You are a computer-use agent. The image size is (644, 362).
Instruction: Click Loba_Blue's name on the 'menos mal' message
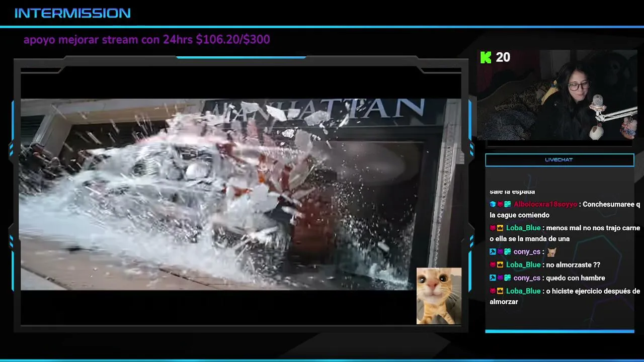tap(523, 228)
